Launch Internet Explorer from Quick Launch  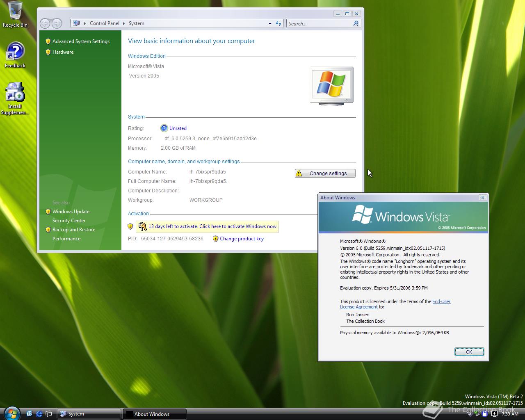tap(39, 414)
